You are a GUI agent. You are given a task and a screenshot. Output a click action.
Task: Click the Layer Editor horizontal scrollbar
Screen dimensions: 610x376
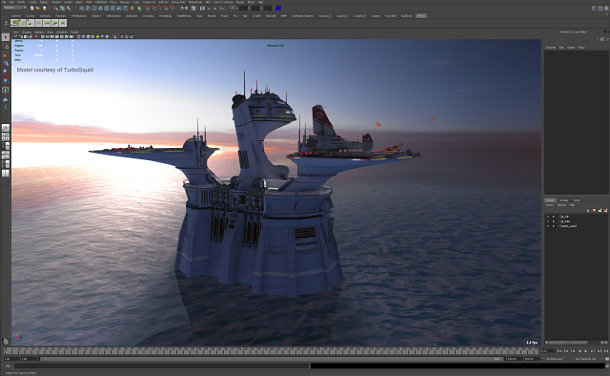(567, 343)
